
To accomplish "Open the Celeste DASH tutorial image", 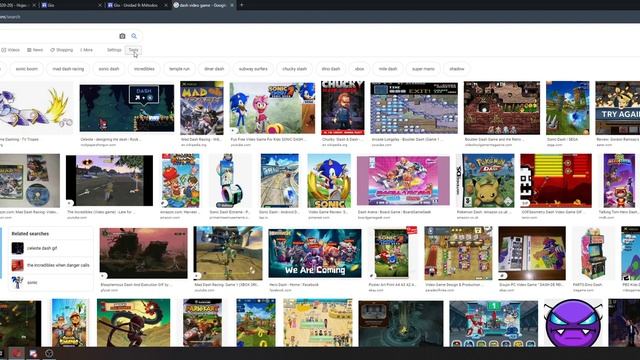I will click(x=127, y=108).
